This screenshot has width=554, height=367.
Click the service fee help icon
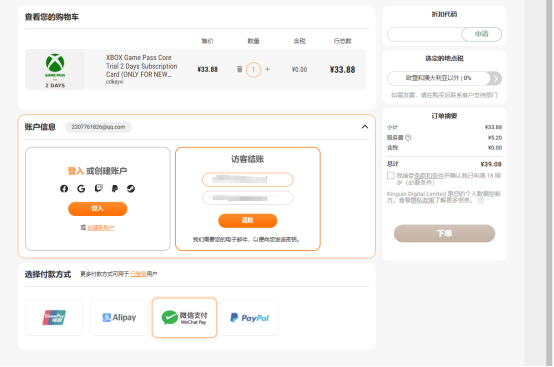click(x=408, y=137)
